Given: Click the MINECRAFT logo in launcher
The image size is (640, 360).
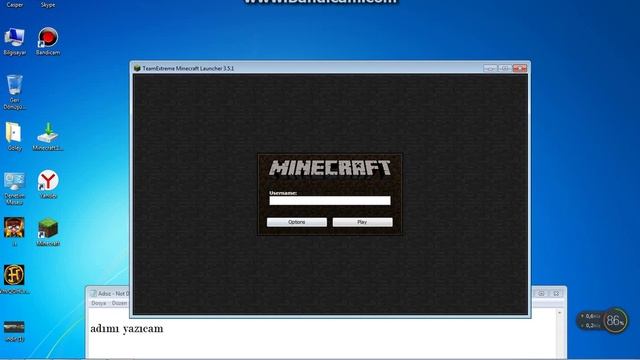Looking at the screenshot, I should pyautogui.click(x=330, y=168).
